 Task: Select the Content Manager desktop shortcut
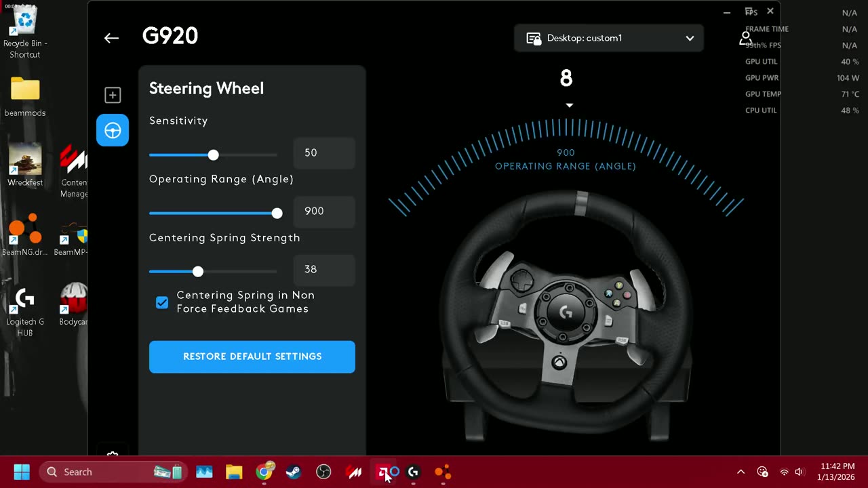click(73, 171)
